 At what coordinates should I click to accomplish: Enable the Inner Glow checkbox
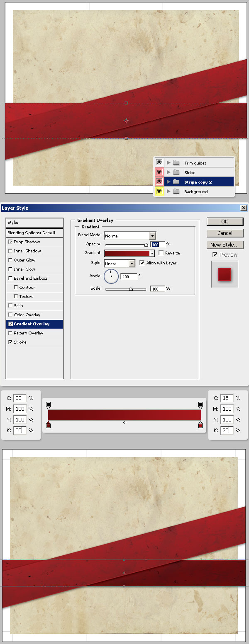coord(10,269)
